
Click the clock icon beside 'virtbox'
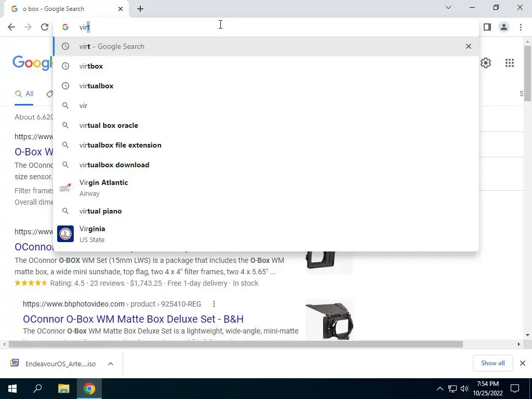click(65, 66)
